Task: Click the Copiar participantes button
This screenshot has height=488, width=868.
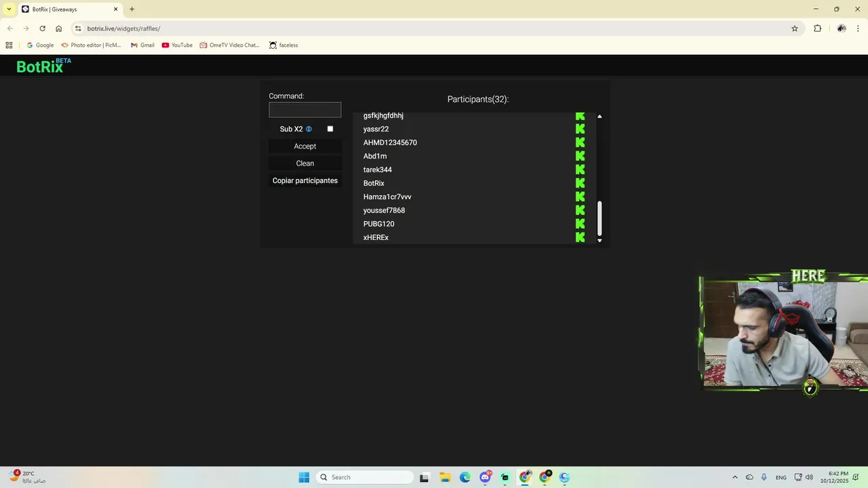Action: (305, 181)
